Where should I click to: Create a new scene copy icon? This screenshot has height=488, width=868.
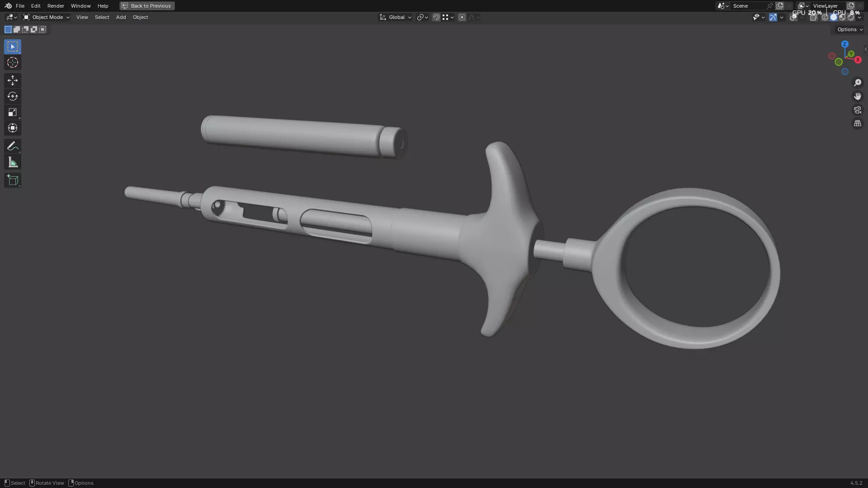coord(780,6)
